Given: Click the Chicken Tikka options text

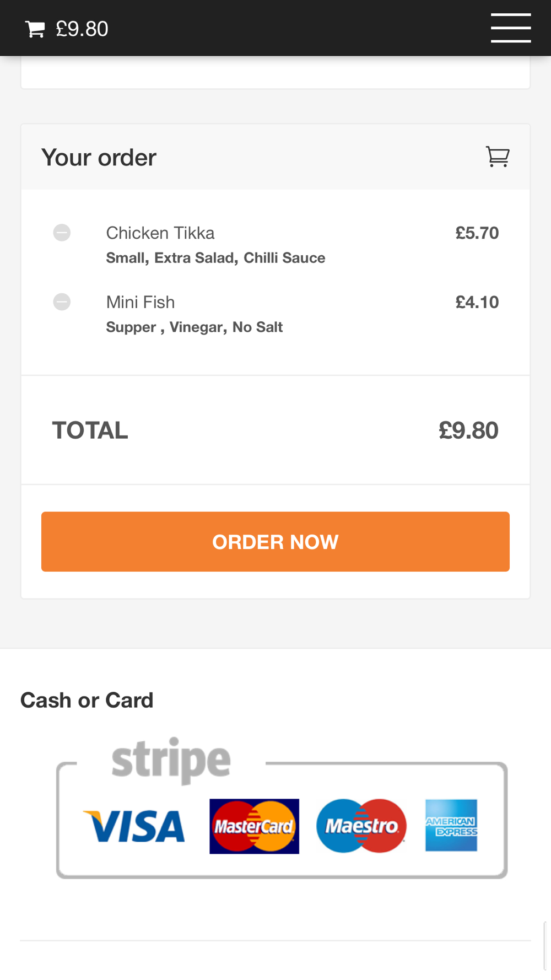Looking at the screenshot, I should click(x=215, y=258).
